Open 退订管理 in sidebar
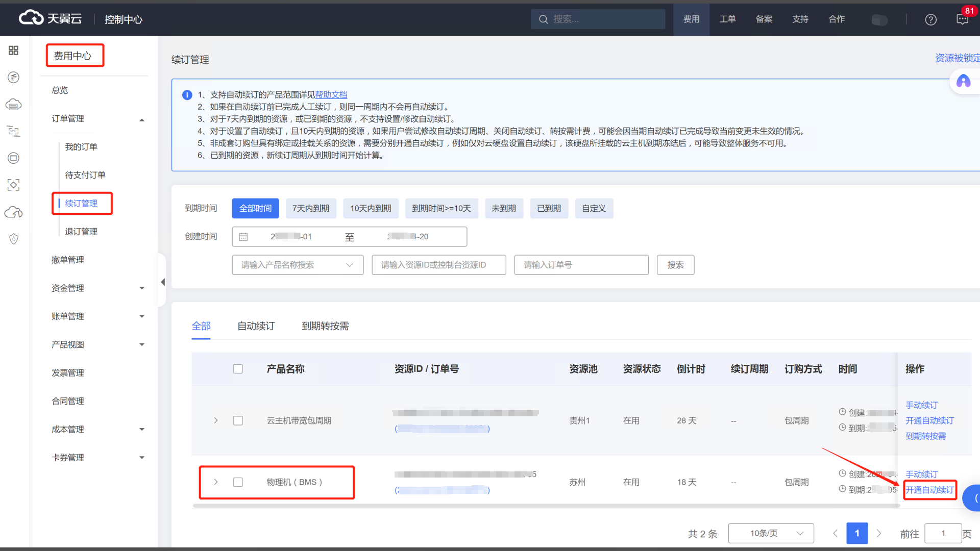 [x=81, y=232]
